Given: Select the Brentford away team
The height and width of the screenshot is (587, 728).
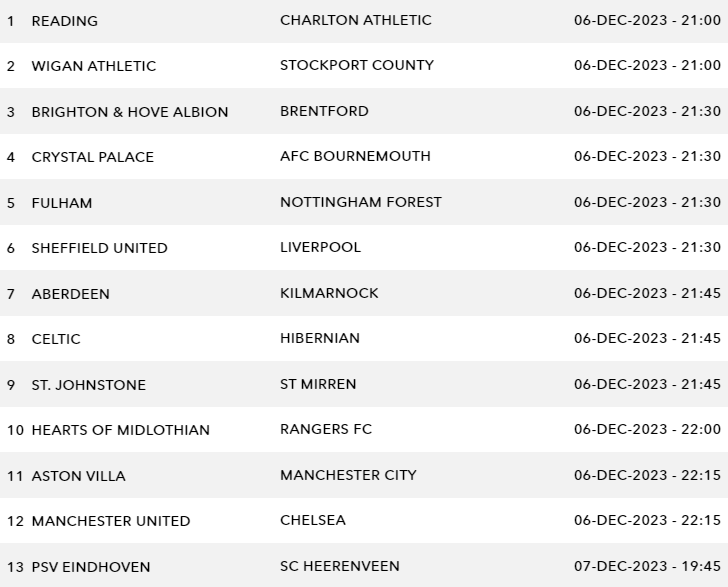Looking at the screenshot, I should 324,111.
